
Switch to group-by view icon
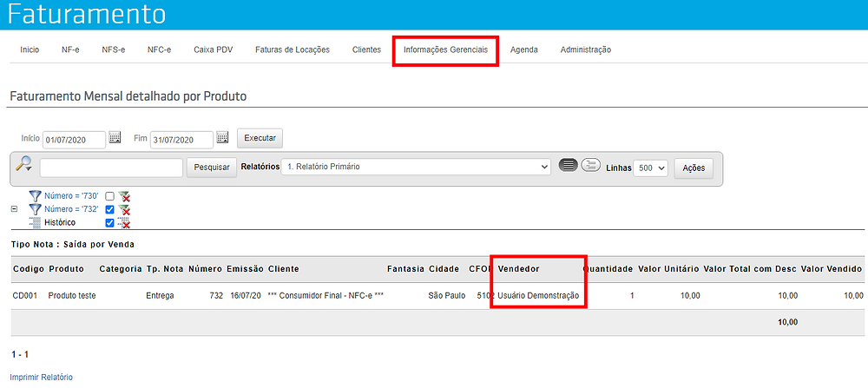(x=590, y=166)
